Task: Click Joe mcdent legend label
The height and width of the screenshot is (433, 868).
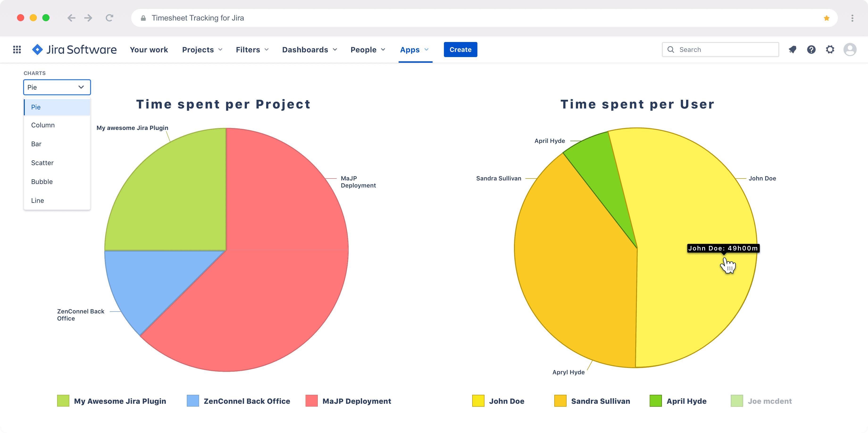Action: pyautogui.click(x=770, y=401)
